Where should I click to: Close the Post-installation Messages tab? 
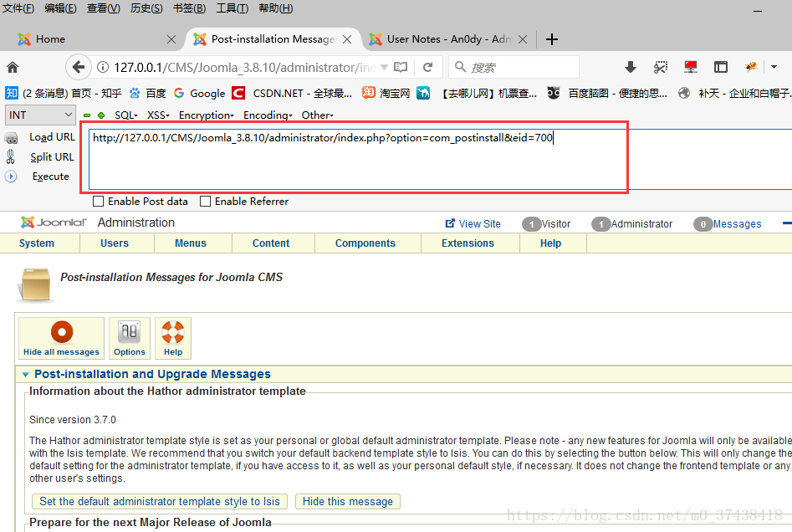[347, 39]
